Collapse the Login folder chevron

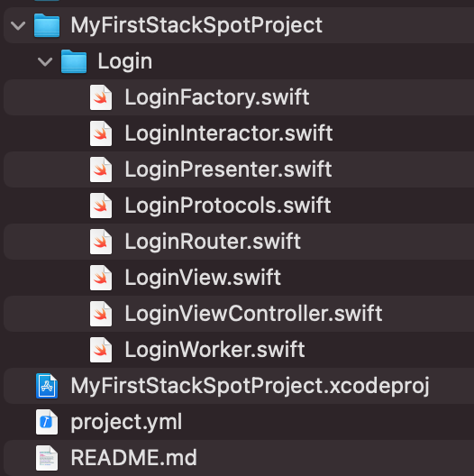(x=45, y=62)
